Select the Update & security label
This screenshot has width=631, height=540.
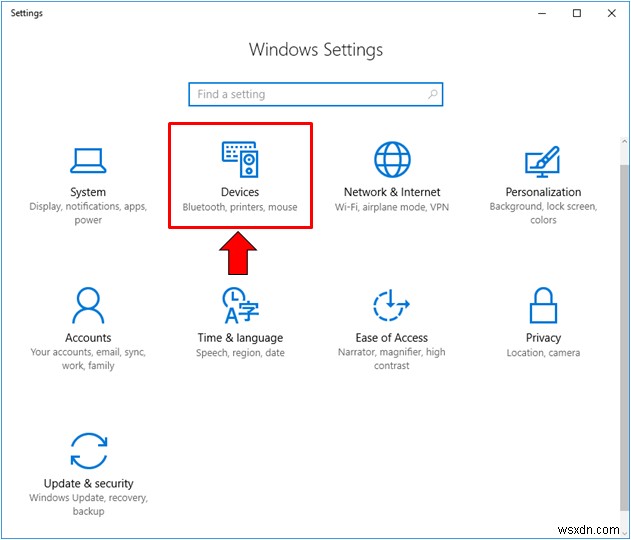pos(89,483)
